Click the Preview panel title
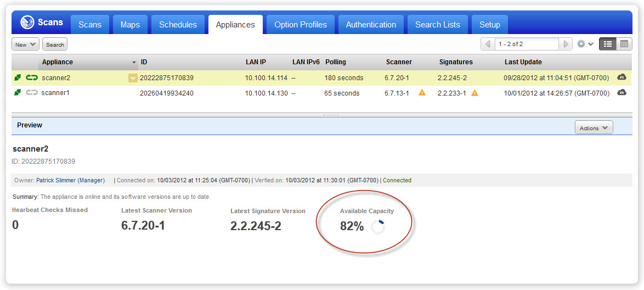Screen dimensions: 644x290 click(x=30, y=125)
